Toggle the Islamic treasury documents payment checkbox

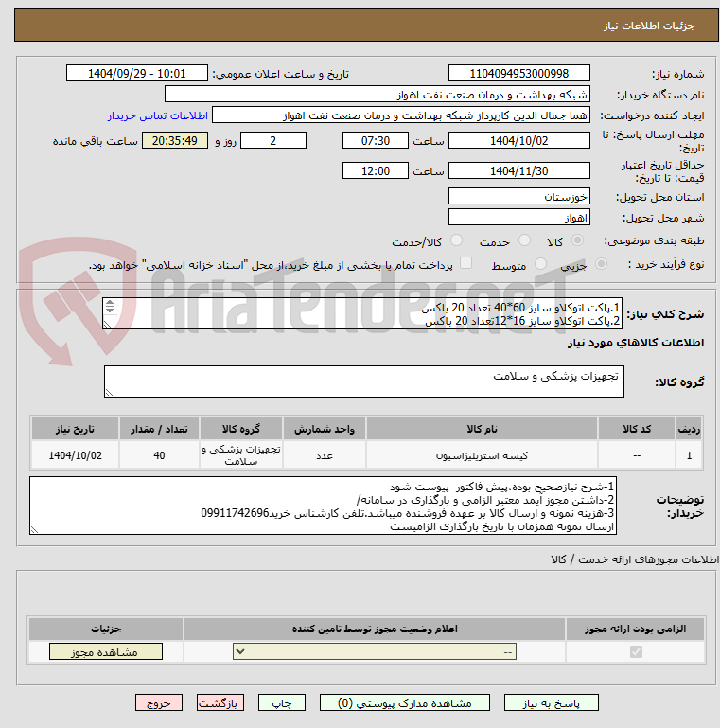pos(465,263)
